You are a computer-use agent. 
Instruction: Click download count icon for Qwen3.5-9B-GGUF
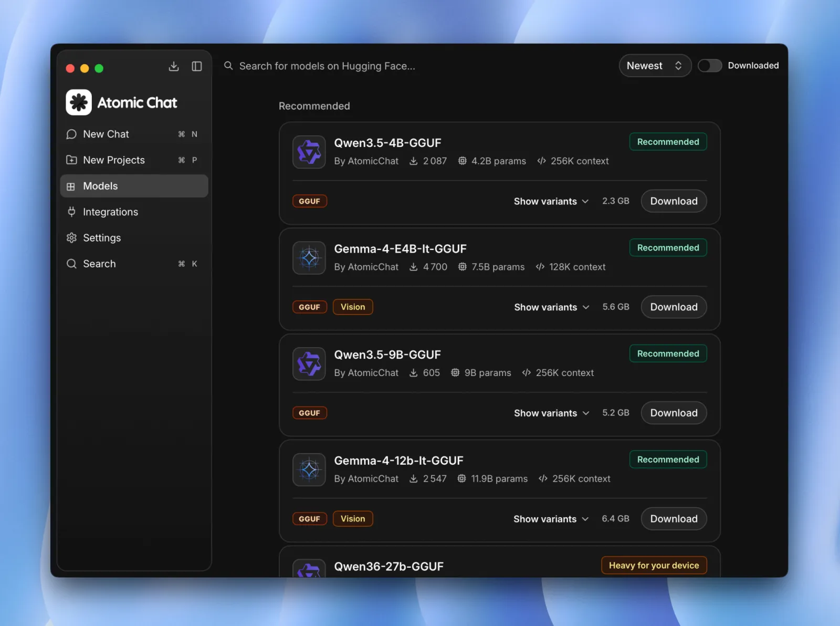click(x=414, y=372)
